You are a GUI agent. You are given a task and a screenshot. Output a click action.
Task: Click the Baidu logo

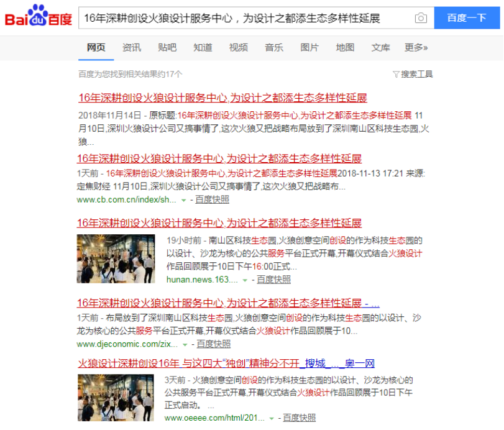click(x=39, y=16)
